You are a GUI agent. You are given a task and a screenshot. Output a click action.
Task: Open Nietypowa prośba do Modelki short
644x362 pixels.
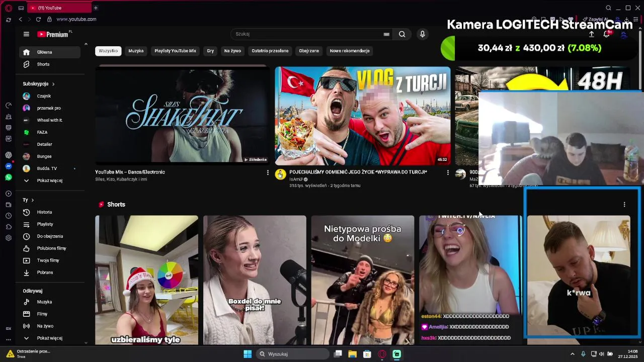(x=363, y=280)
